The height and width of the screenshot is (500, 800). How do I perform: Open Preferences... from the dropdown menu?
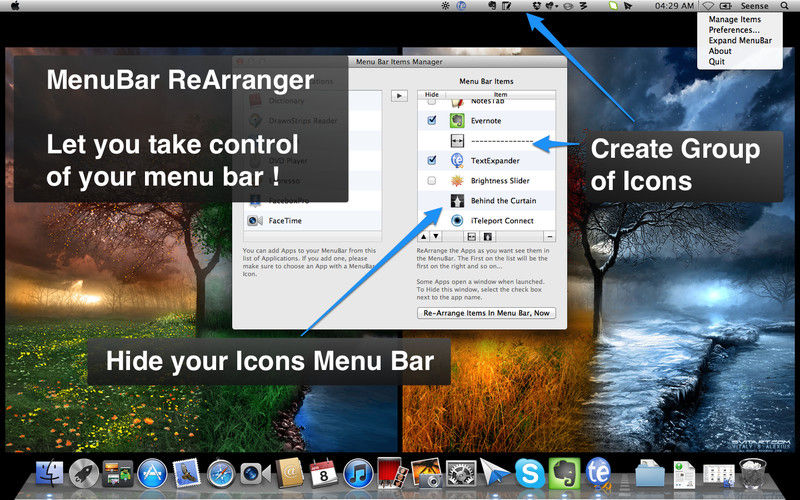click(x=734, y=30)
